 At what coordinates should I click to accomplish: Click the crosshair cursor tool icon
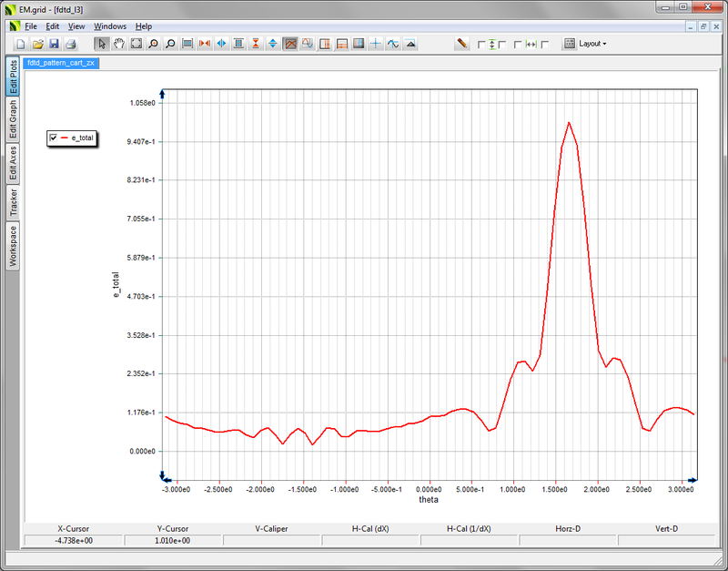pyautogui.click(x=376, y=44)
